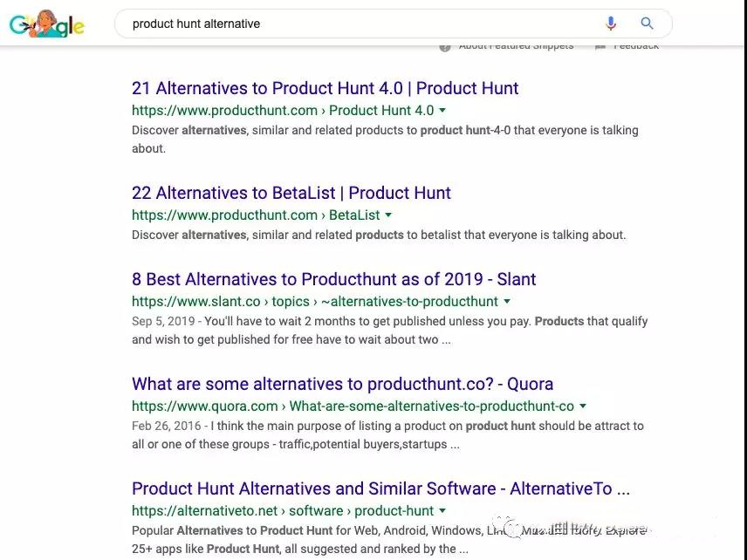Expand dropdown arrow next to BetaList URL

point(388,215)
